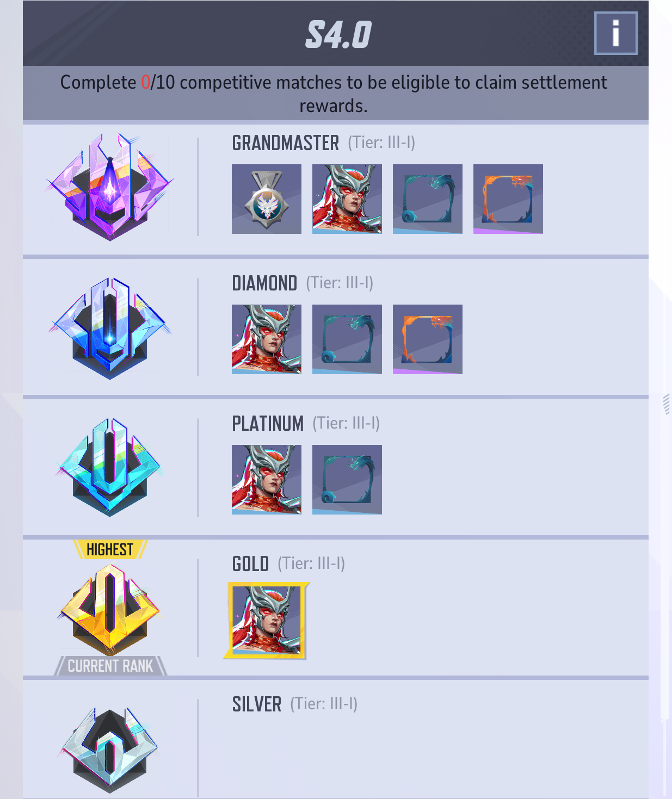Click the Highest tag above Gold badge

click(x=110, y=549)
